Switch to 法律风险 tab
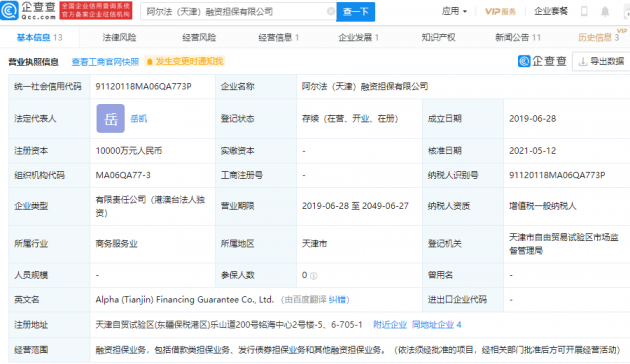 119,37
